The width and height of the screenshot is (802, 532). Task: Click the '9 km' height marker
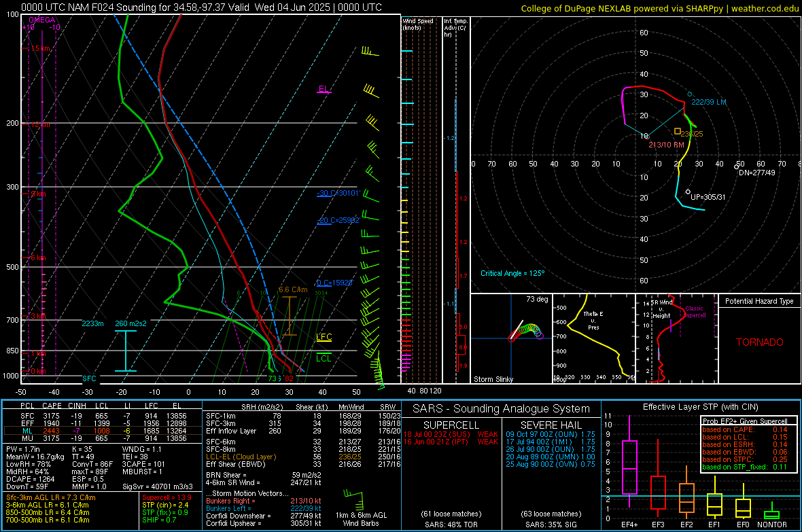38,194
